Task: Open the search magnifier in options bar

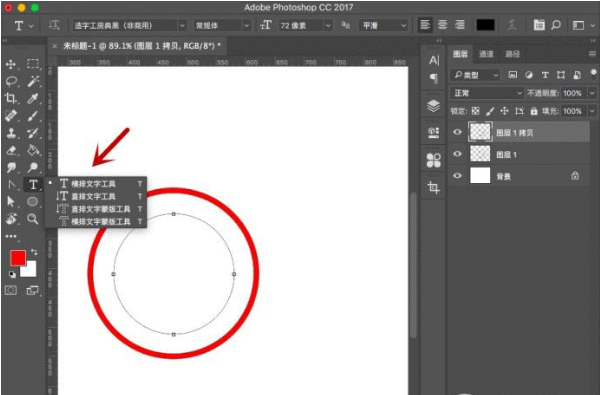Action: pyautogui.click(x=556, y=25)
